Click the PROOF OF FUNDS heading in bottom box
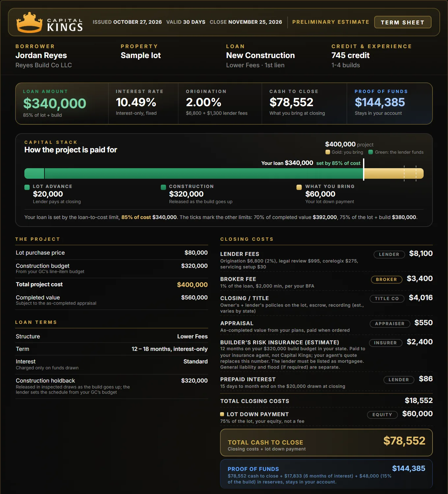The height and width of the screenshot is (494, 448). pyautogui.click(x=253, y=469)
